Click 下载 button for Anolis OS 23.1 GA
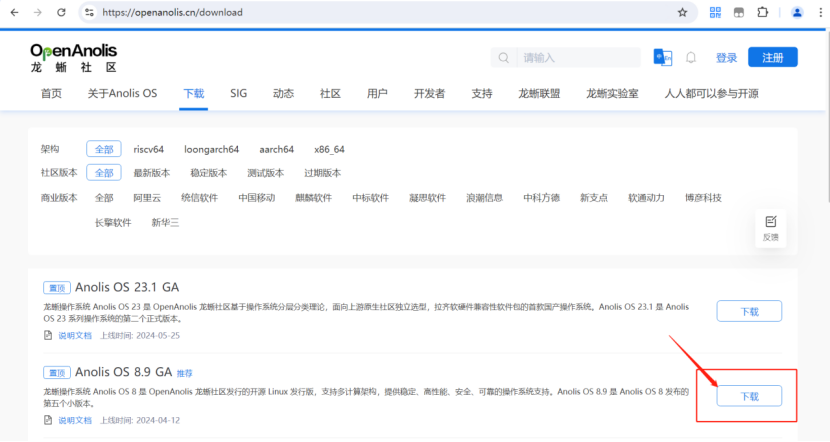This screenshot has width=830, height=442. point(749,311)
